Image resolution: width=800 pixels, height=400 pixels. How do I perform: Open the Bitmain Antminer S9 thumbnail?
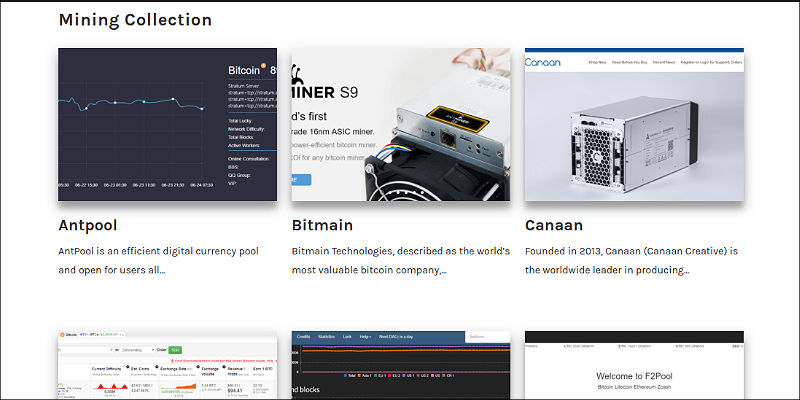(x=401, y=124)
